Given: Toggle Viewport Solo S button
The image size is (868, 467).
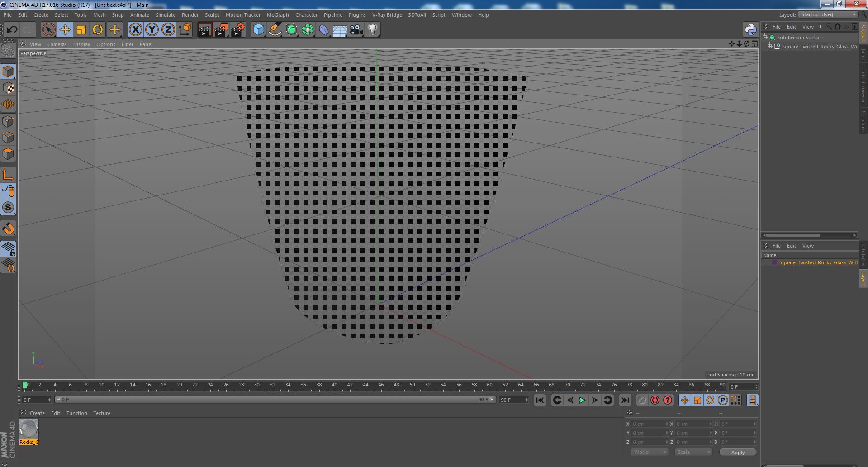Looking at the screenshot, I should [8, 207].
